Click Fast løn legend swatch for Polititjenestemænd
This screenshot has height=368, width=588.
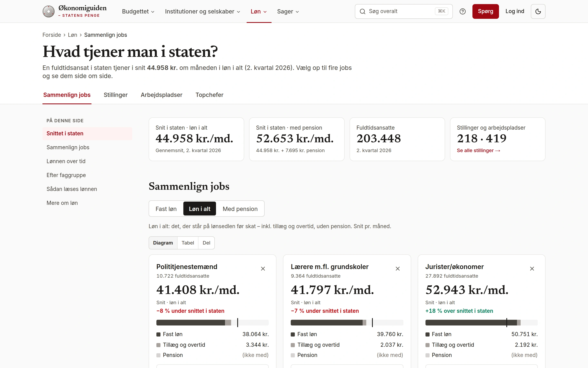coord(158,334)
